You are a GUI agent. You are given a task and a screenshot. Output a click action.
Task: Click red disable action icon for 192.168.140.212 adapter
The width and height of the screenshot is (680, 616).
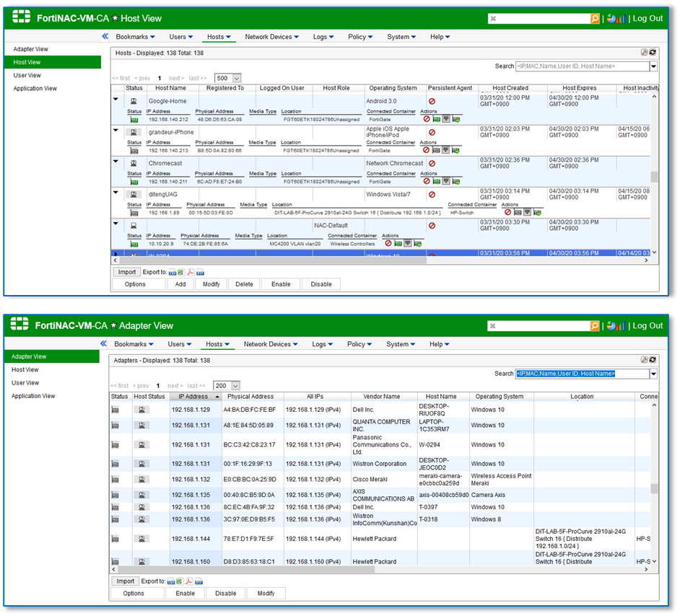427,119
